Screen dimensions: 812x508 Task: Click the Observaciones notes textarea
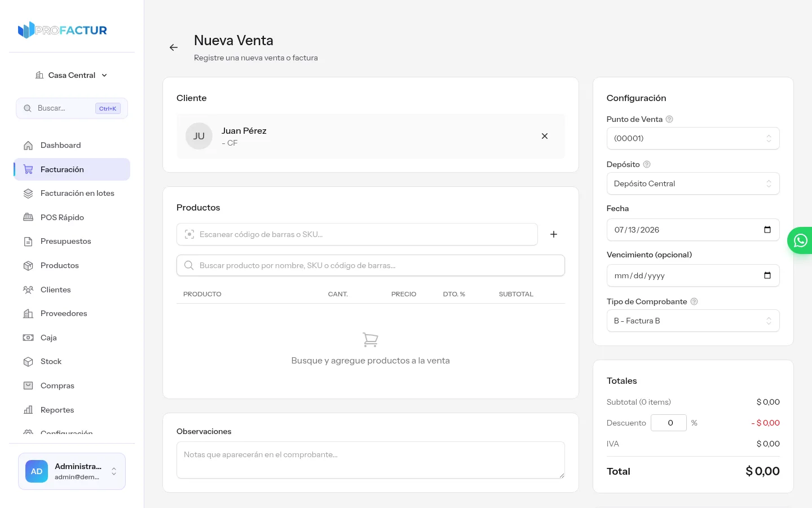tap(370, 460)
